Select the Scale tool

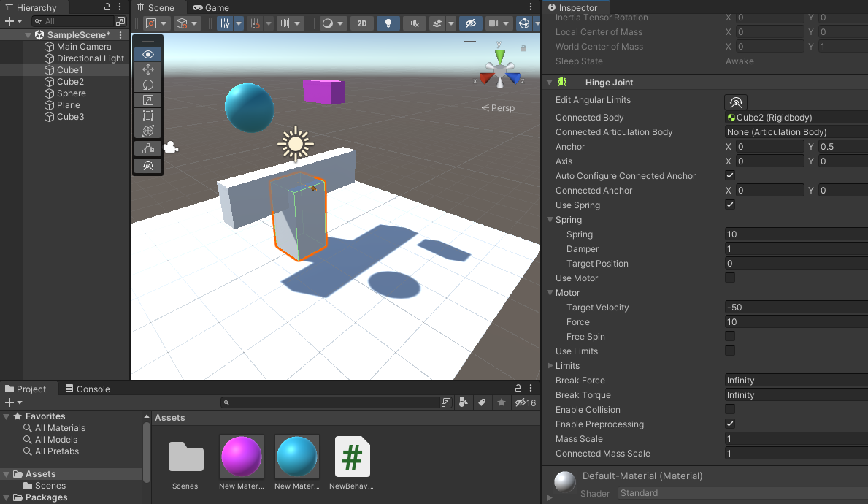click(x=148, y=100)
